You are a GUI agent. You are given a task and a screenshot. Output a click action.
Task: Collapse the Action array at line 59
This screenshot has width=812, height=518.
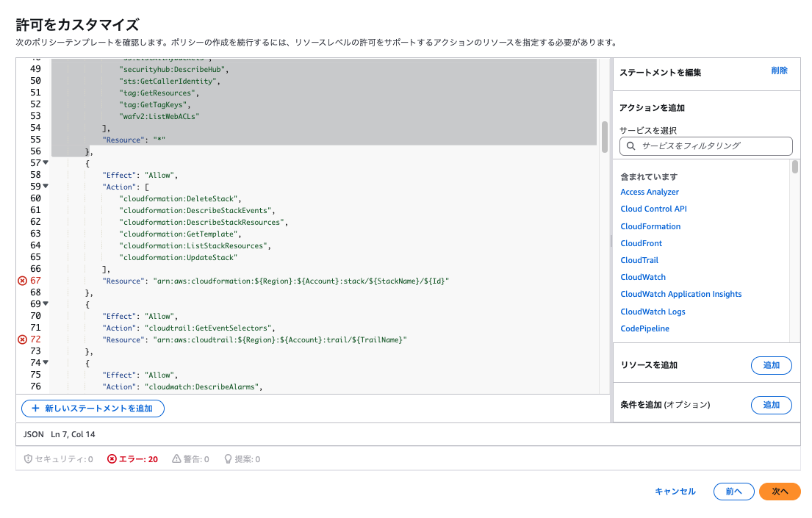tap(46, 186)
